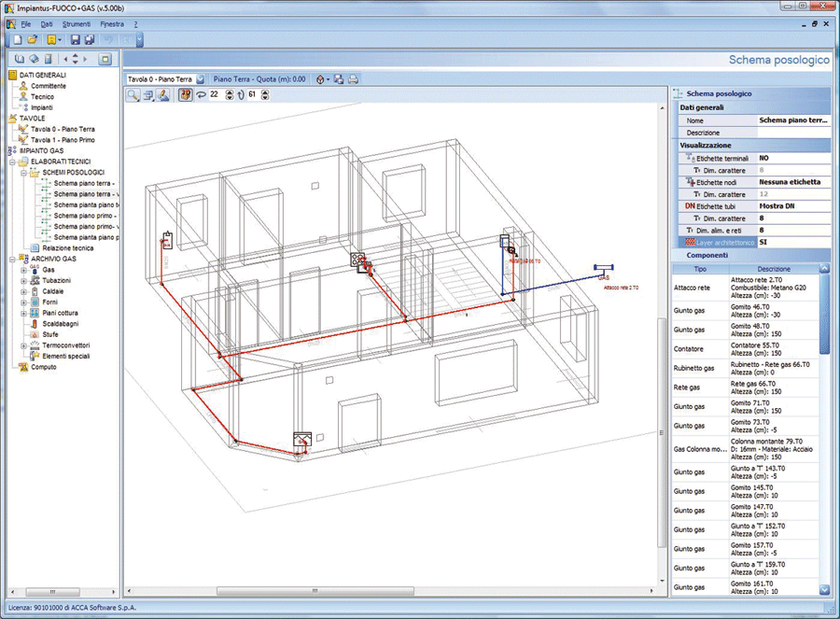Select Relazione tecnica in the project tree
The width and height of the screenshot is (840, 619).
pos(68,249)
